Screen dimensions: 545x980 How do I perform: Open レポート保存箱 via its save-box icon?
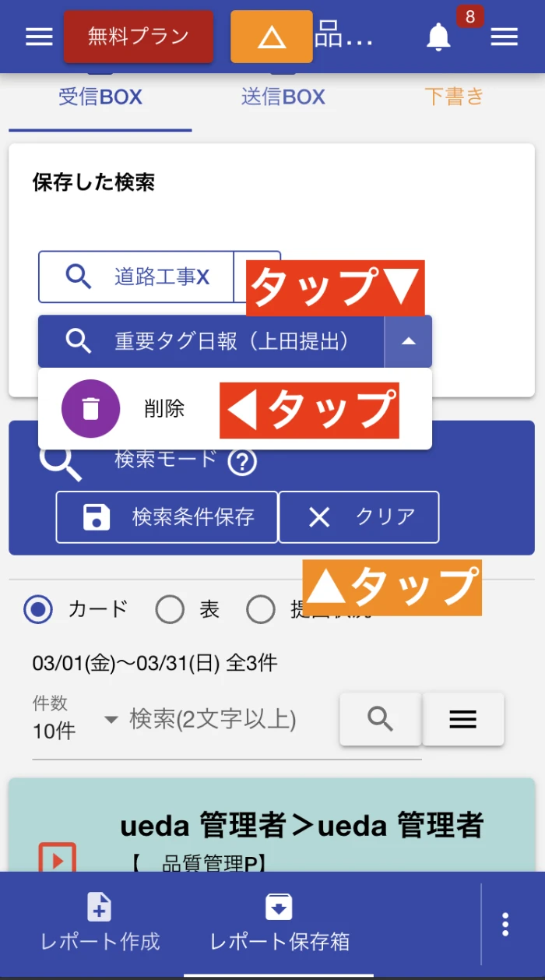click(279, 907)
